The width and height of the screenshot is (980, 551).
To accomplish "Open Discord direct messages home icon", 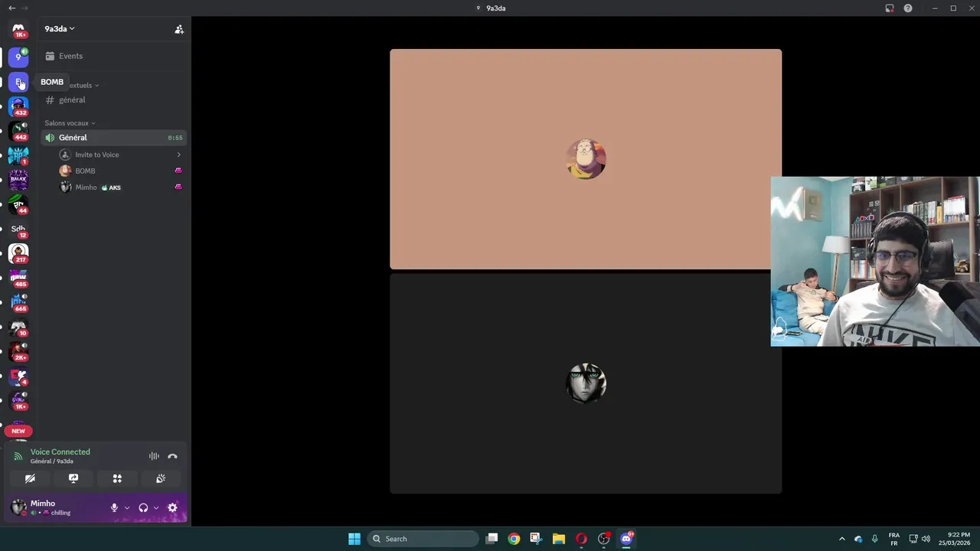I will point(18,29).
